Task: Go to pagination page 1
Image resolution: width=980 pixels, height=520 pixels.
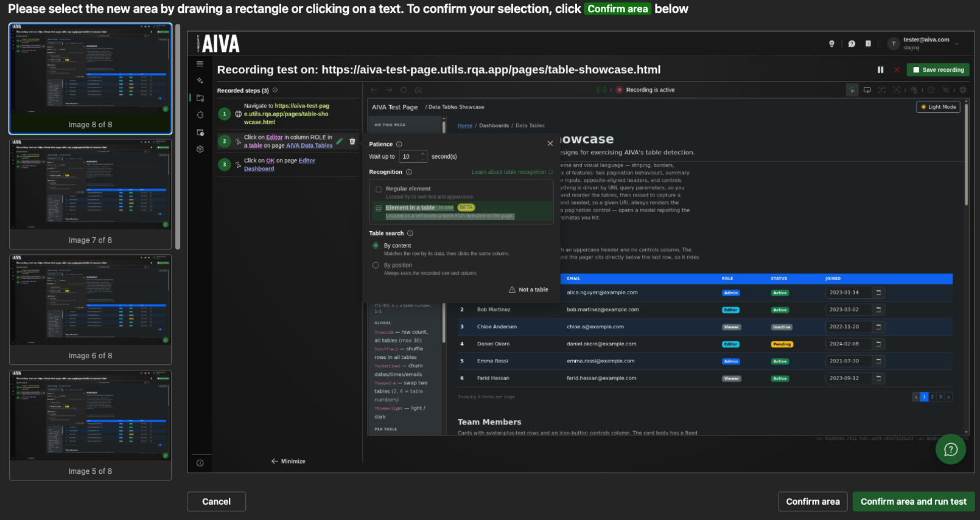Action: [x=924, y=397]
